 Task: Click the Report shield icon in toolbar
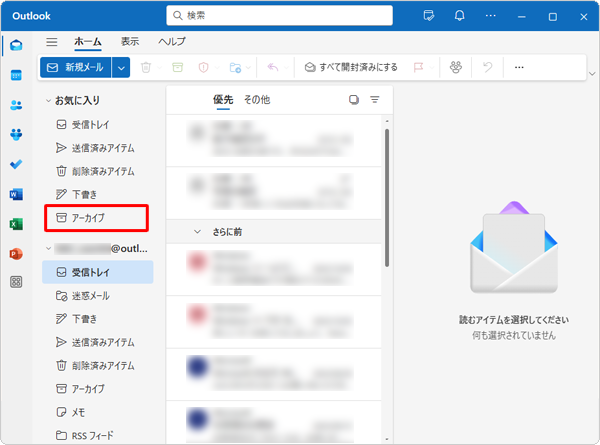click(204, 68)
